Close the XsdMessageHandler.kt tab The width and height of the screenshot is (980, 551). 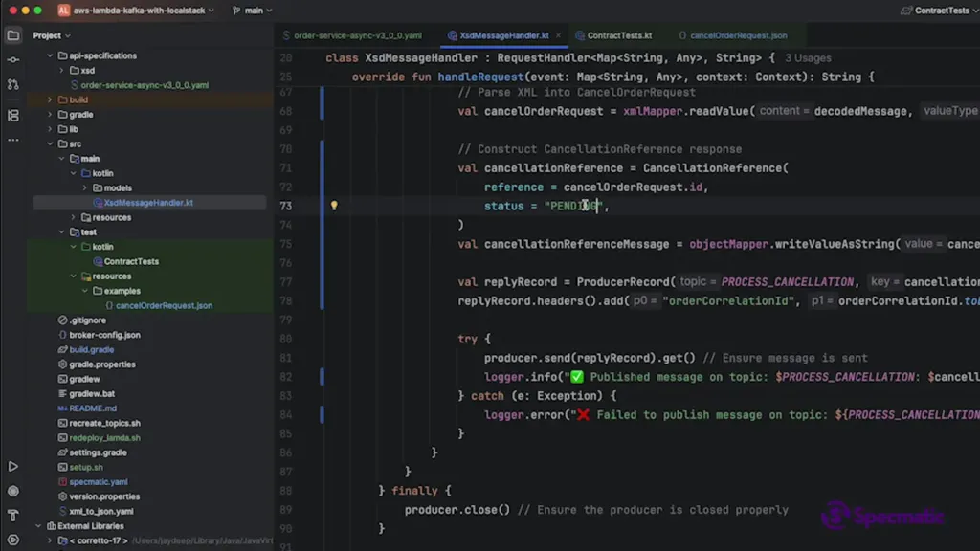560,35
